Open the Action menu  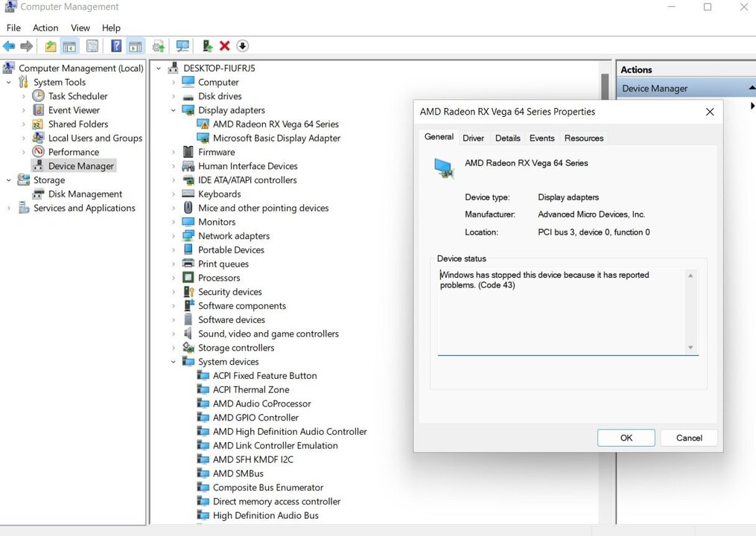coord(45,28)
